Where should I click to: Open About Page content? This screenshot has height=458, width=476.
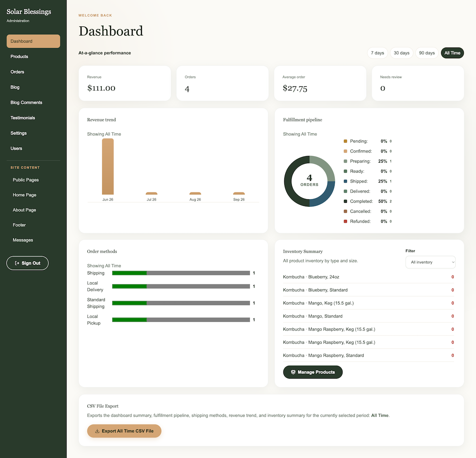tap(33, 210)
